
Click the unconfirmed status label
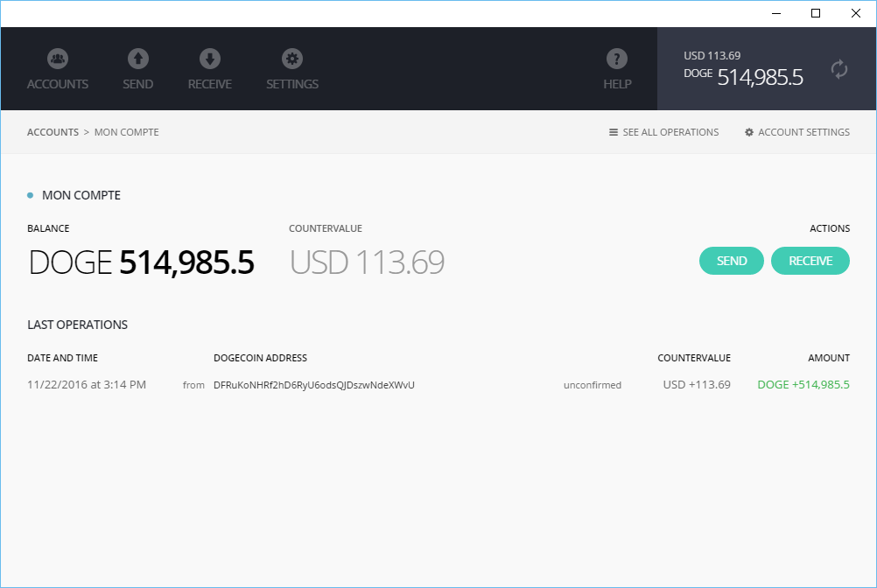point(593,385)
